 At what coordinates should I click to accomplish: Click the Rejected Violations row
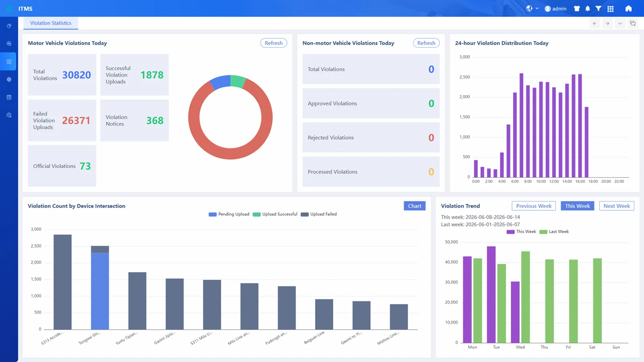click(x=371, y=138)
